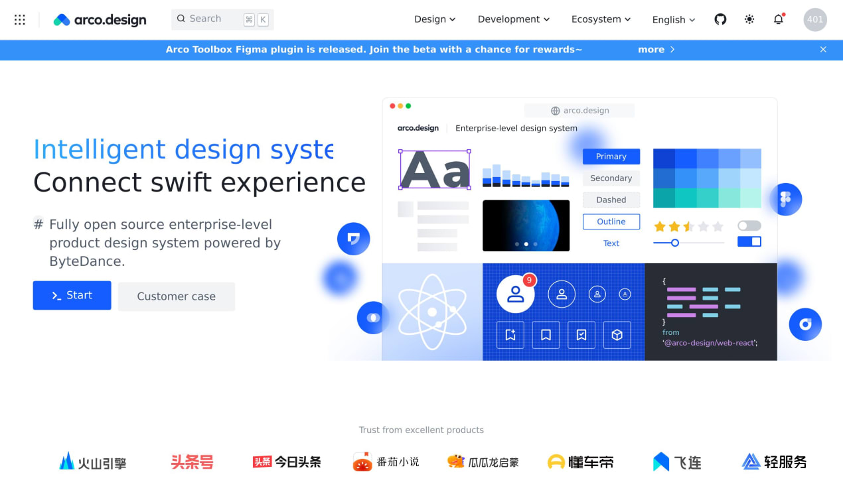Click the middle carousel dot indicator
This screenshot has width=843, height=504.
tap(526, 244)
